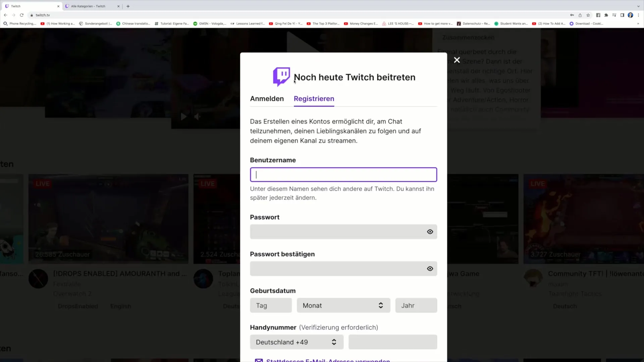Bookmark this page with star icon
The width and height of the screenshot is (644, 362).
pyautogui.click(x=588, y=15)
